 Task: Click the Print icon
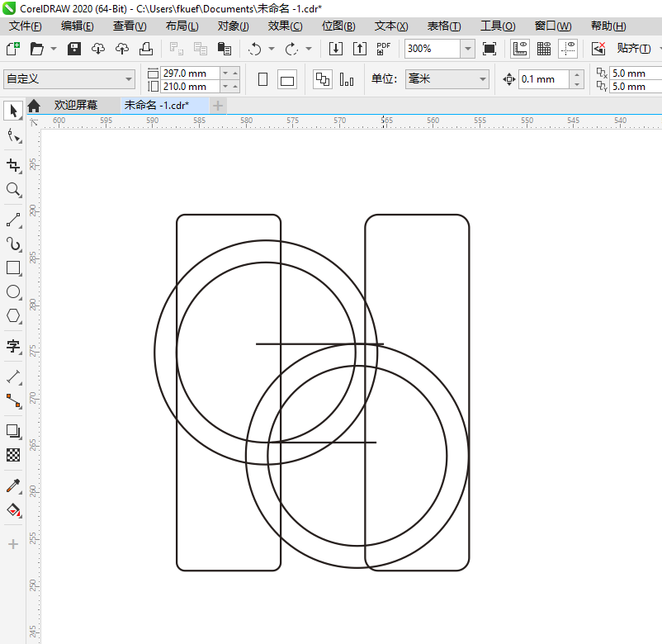pos(146,49)
